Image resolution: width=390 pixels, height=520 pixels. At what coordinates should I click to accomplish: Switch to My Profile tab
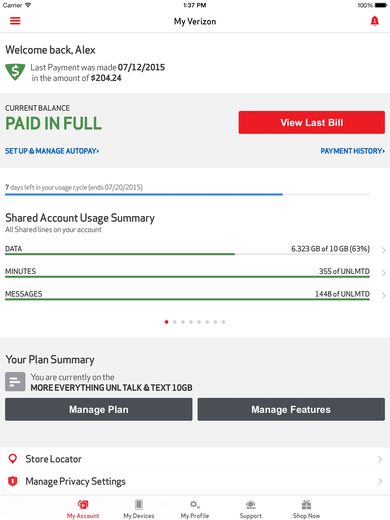[x=195, y=509]
